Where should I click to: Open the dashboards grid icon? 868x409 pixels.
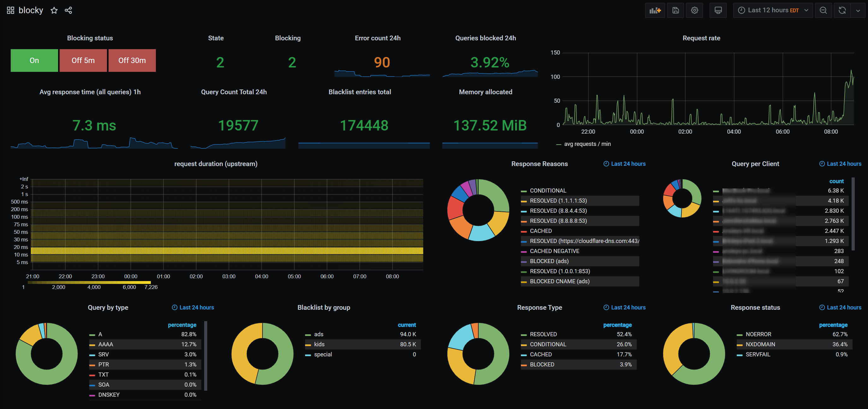10,10
